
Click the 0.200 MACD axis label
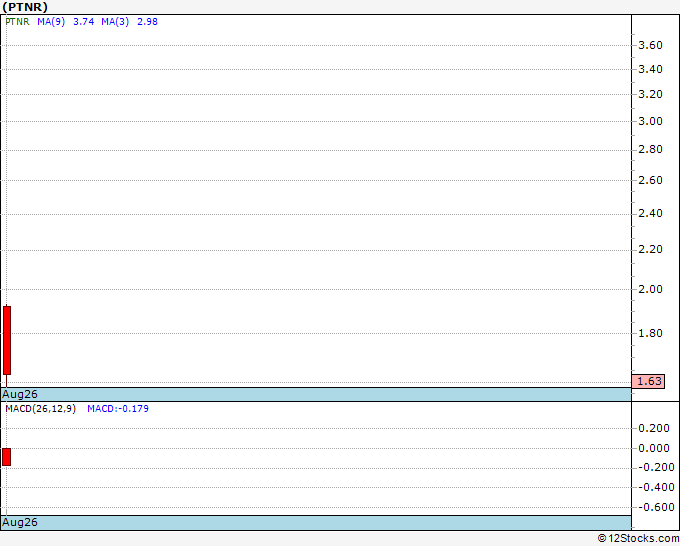[x=654, y=428]
